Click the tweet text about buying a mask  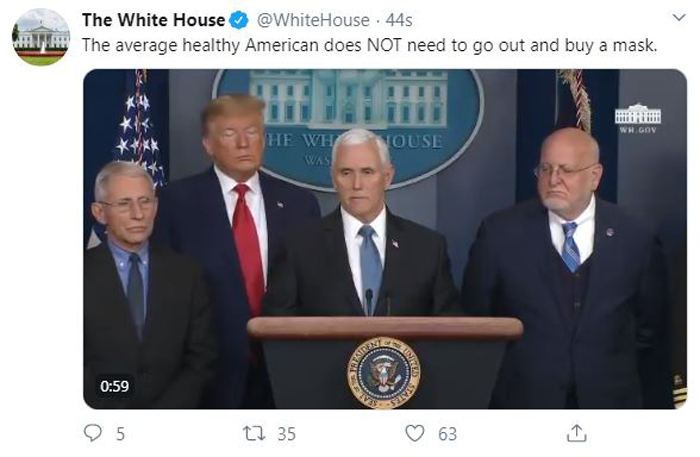(x=369, y=46)
